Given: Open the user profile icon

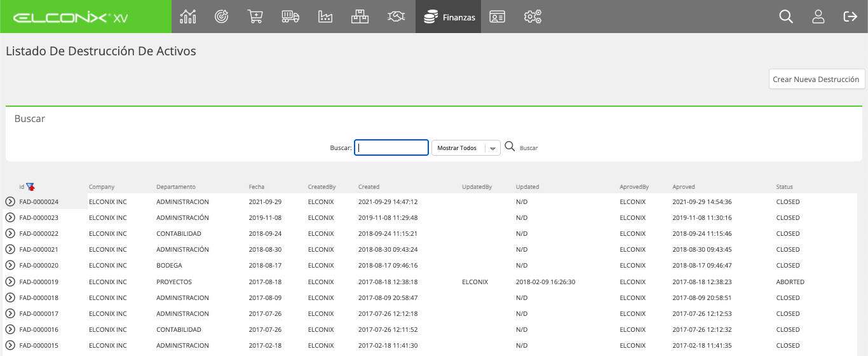Looking at the screenshot, I should tap(818, 17).
